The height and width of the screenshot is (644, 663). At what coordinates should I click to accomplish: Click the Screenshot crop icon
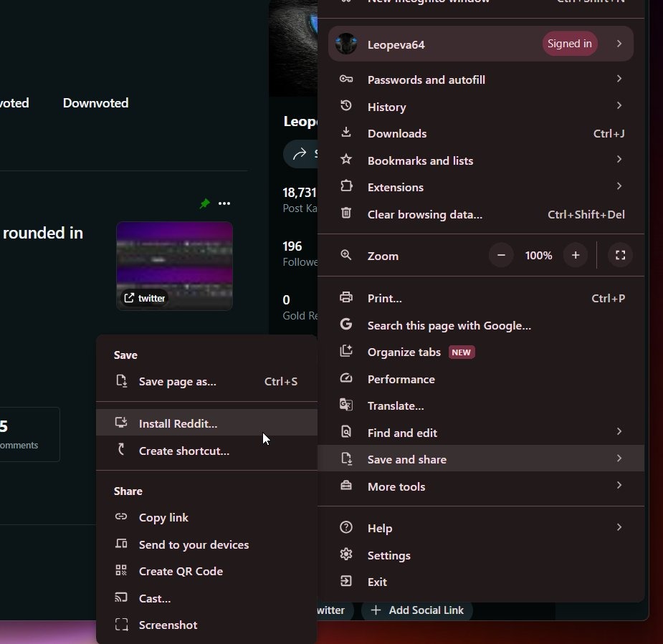click(x=121, y=625)
